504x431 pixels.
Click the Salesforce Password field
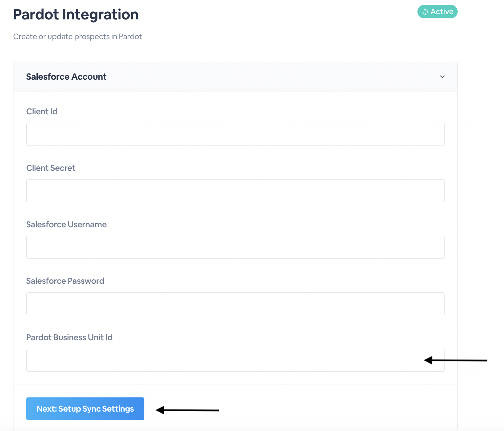tap(235, 304)
